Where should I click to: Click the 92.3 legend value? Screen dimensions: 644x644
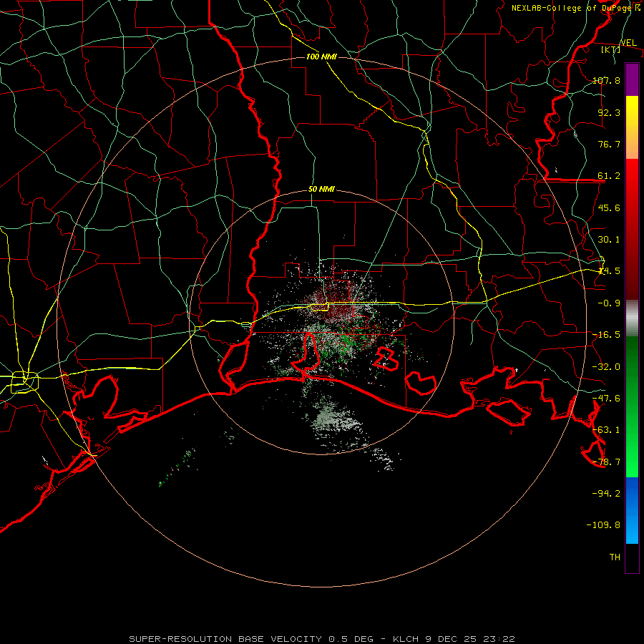tap(609, 112)
